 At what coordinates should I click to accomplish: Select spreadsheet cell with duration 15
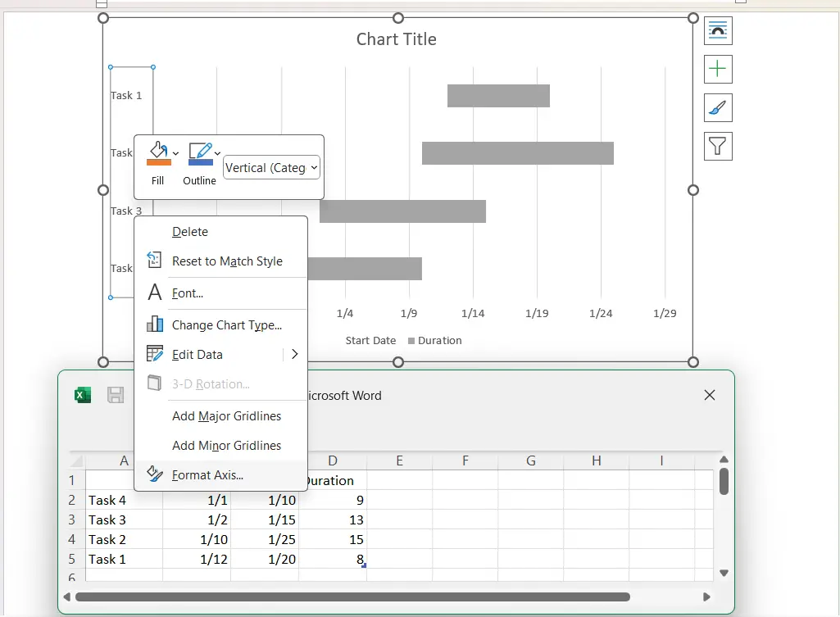click(333, 540)
